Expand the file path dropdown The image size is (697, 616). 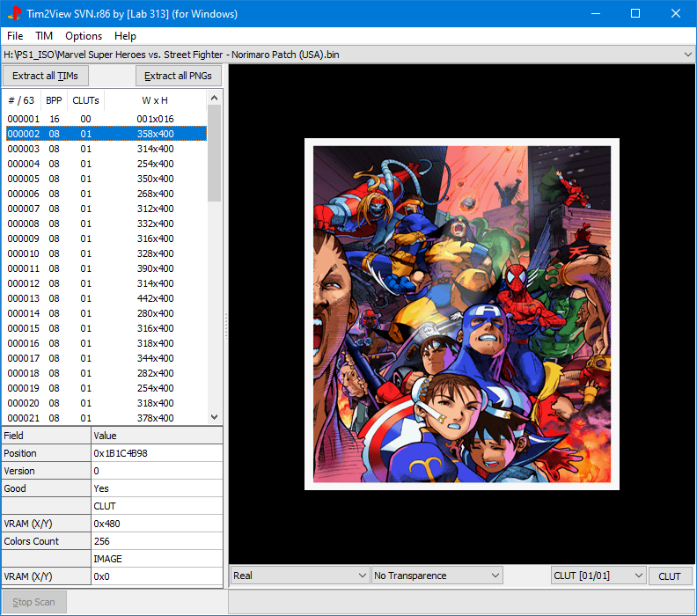click(687, 55)
